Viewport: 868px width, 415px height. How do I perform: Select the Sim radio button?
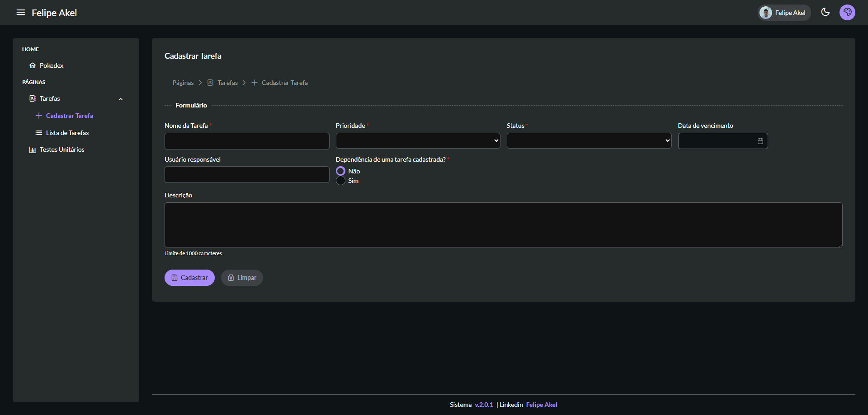coord(340,181)
